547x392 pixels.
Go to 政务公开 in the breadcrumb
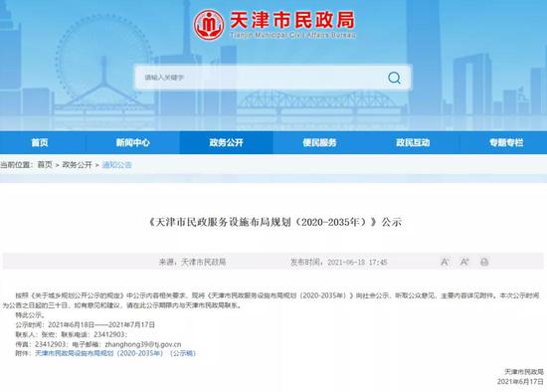pos(78,165)
